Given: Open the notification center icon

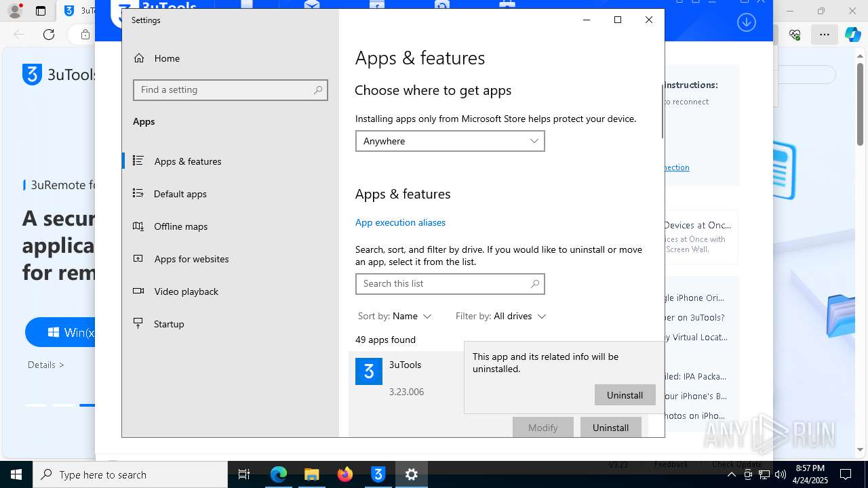Looking at the screenshot, I should [x=846, y=474].
